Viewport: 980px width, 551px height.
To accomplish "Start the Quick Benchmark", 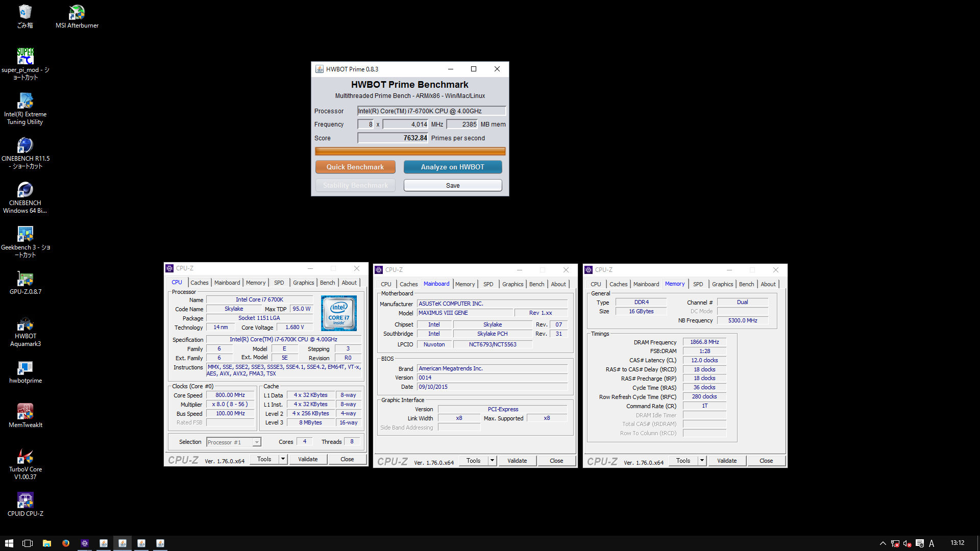I will [355, 167].
